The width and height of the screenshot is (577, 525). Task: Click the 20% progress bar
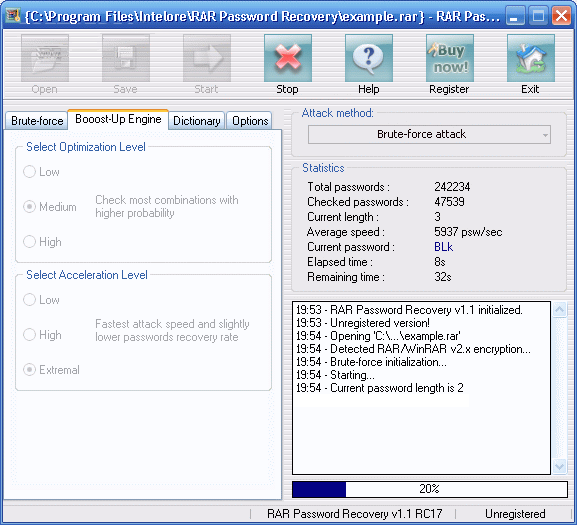[x=429, y=489]
